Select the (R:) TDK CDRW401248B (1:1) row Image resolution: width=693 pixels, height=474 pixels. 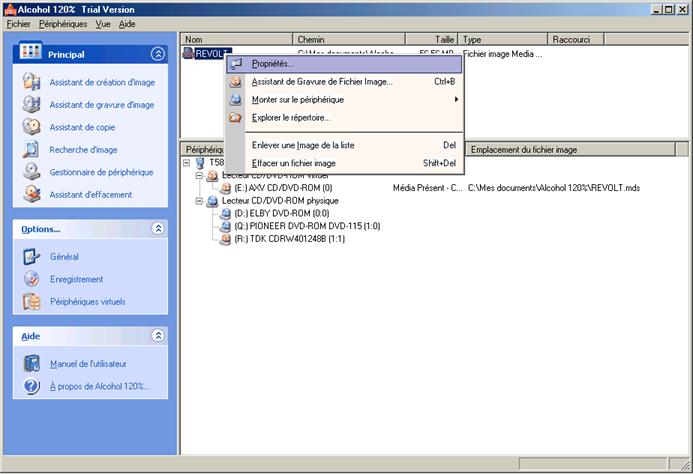[x=289, y=239]
